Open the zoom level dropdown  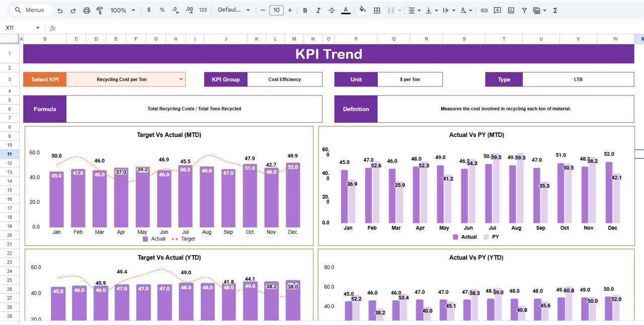point(121,10)
